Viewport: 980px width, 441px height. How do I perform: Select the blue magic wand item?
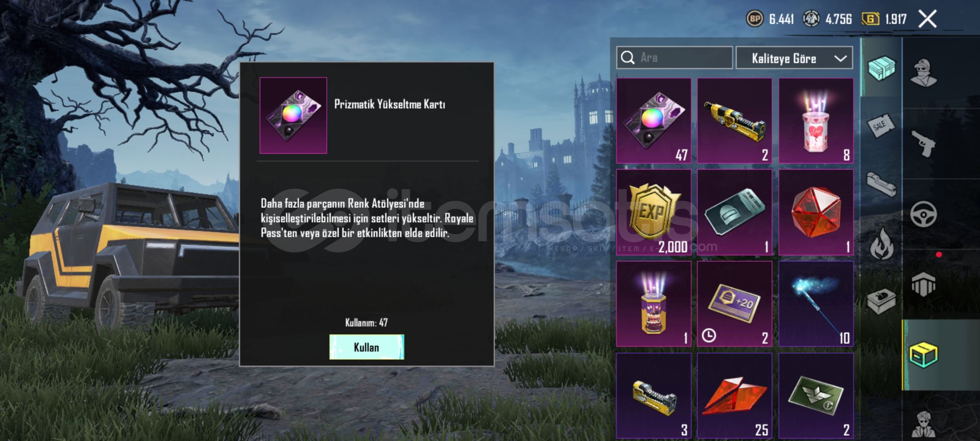click(816, 304)
